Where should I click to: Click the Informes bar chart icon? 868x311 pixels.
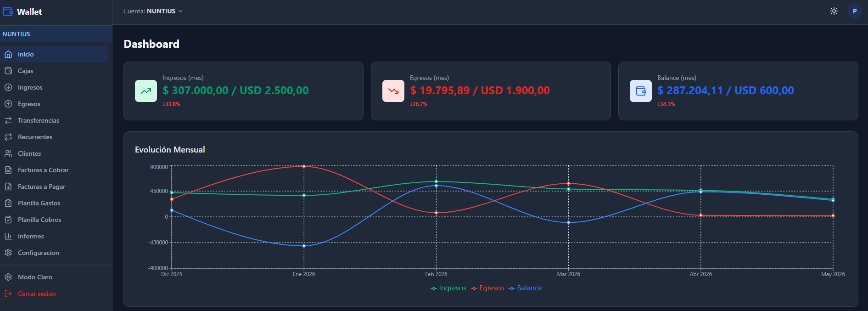8,236
